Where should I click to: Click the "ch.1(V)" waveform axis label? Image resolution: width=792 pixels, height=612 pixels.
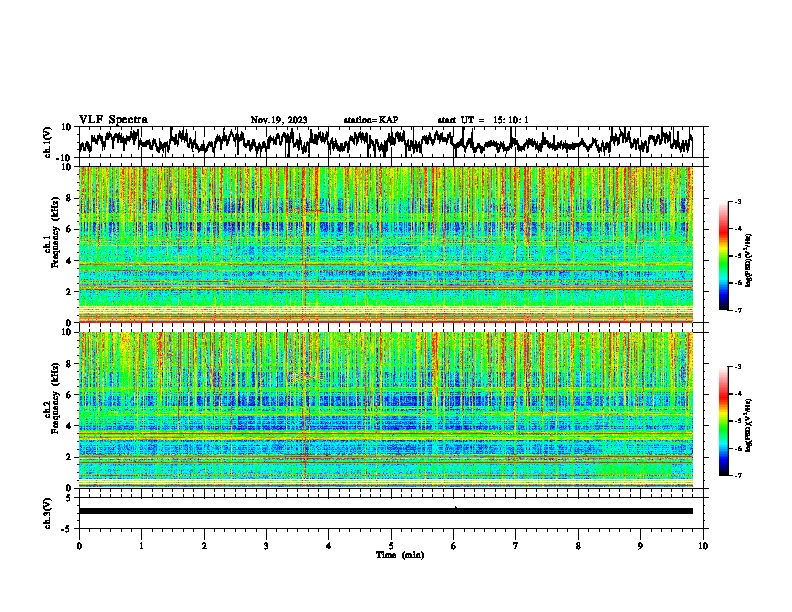pos(48,142)
